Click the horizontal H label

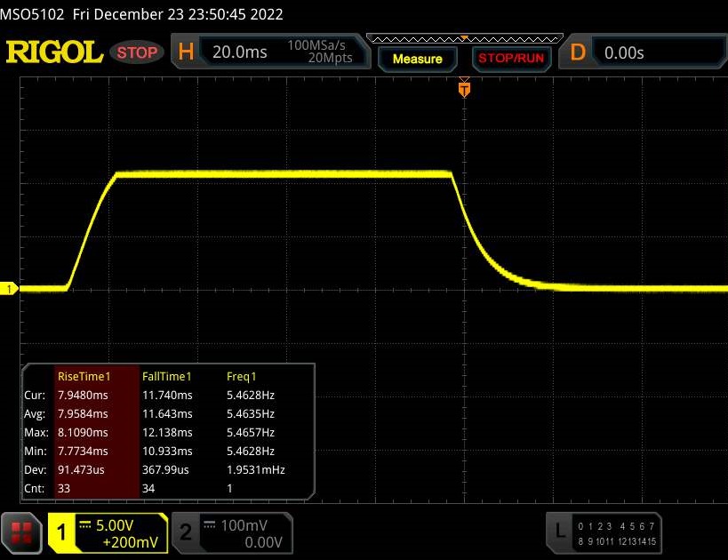pyautogui.click(x=186, y=52)
